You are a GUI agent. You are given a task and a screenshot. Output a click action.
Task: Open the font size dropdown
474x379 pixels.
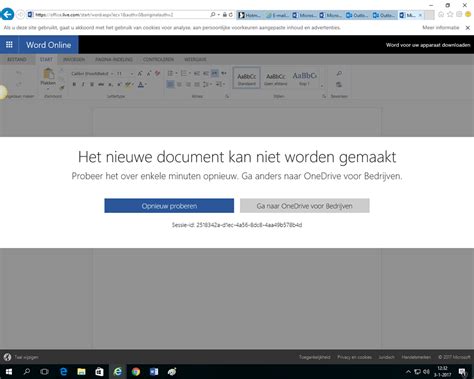pos(132,73)
